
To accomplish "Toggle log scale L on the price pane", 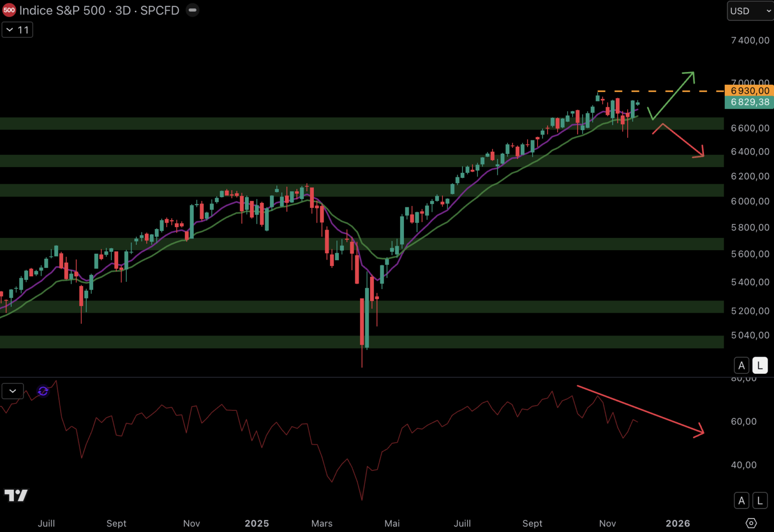I will [760, 366].
